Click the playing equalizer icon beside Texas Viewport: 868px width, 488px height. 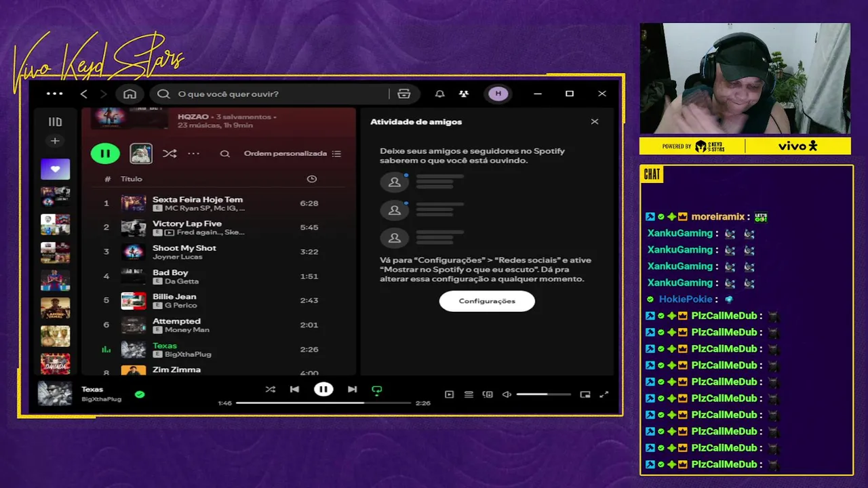tap(106, 350)
